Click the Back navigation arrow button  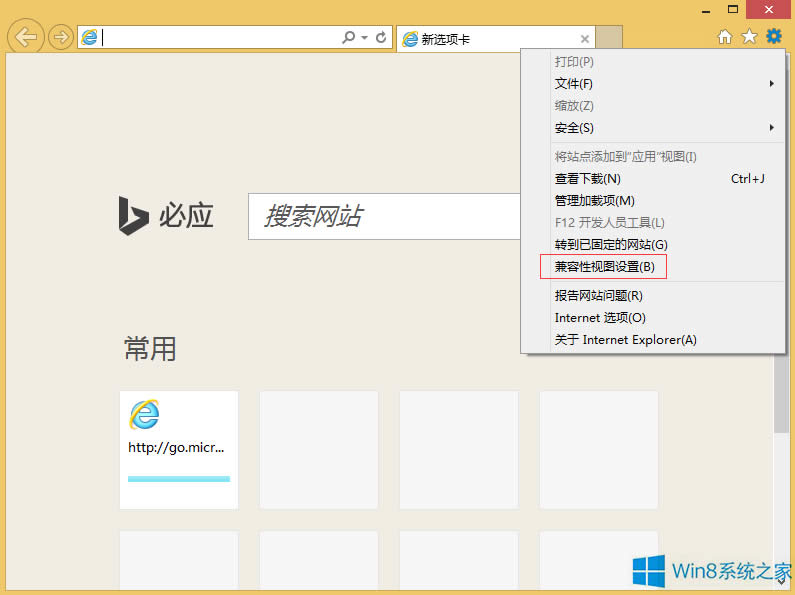tap(26, 37)
